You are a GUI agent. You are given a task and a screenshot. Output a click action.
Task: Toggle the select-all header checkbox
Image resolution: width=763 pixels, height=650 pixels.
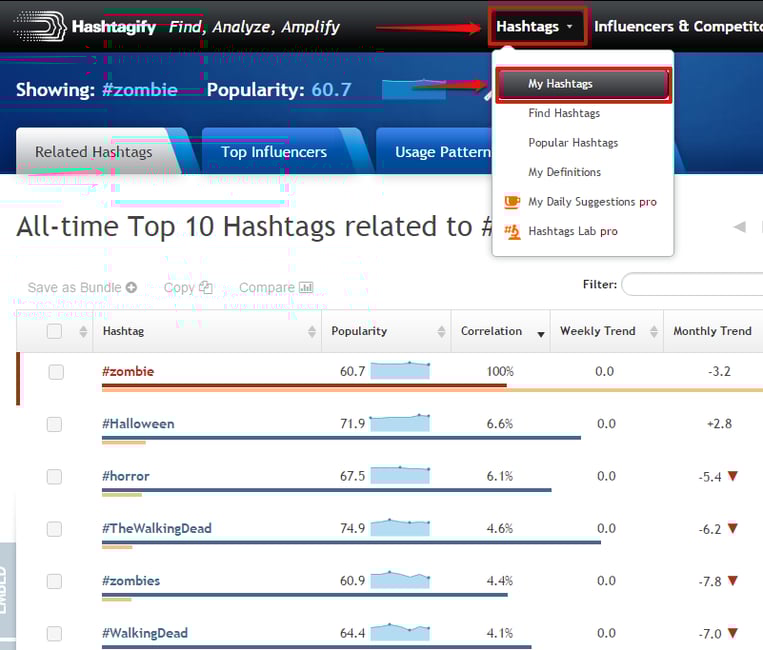[x=54, y=331]
